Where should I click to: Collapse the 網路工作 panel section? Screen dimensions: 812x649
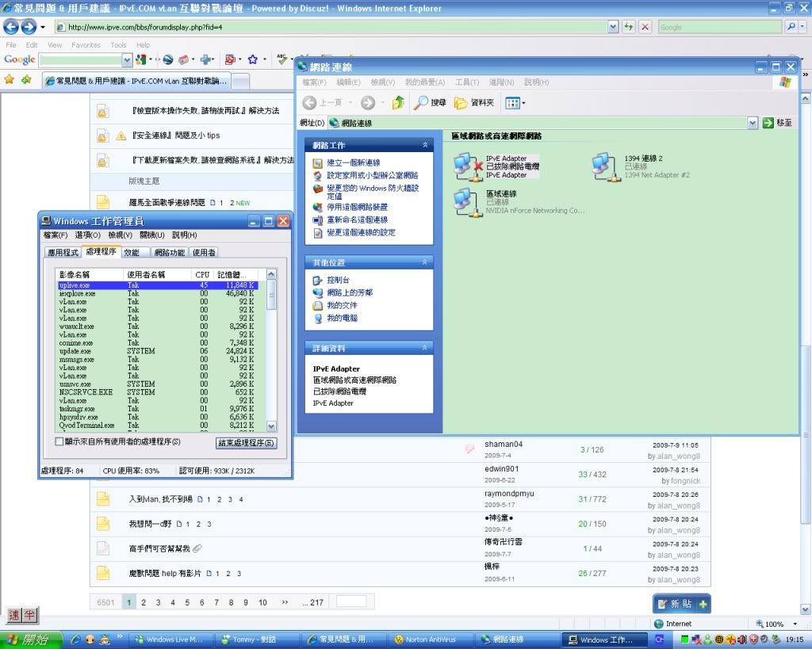(x=425, y=146)
